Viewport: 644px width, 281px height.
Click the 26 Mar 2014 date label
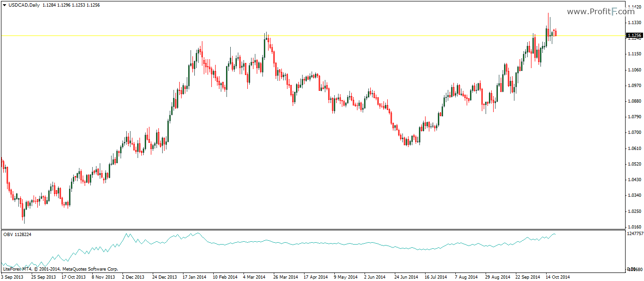tap(286, 277)
